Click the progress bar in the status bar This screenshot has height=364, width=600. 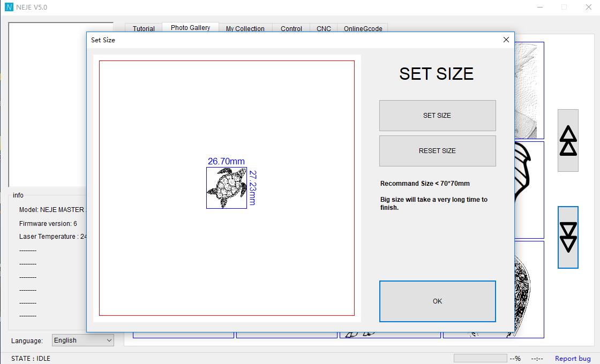point(480,358)
